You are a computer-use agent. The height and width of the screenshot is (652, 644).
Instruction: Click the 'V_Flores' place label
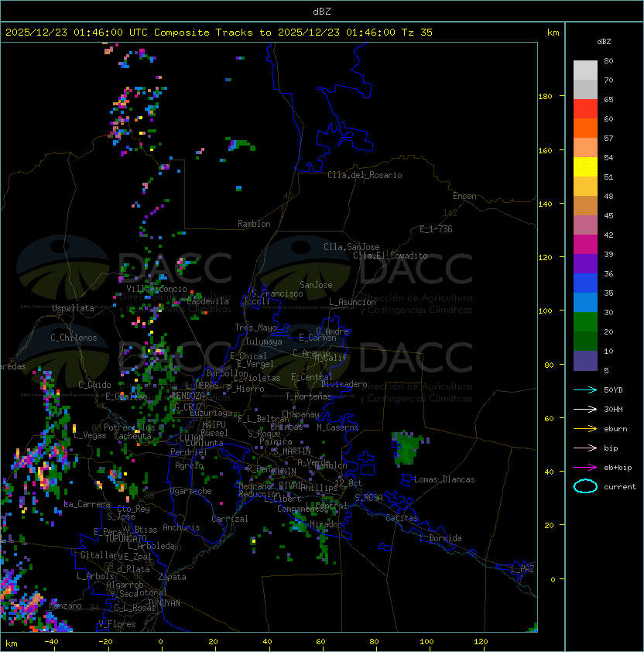tap(117, 624)
